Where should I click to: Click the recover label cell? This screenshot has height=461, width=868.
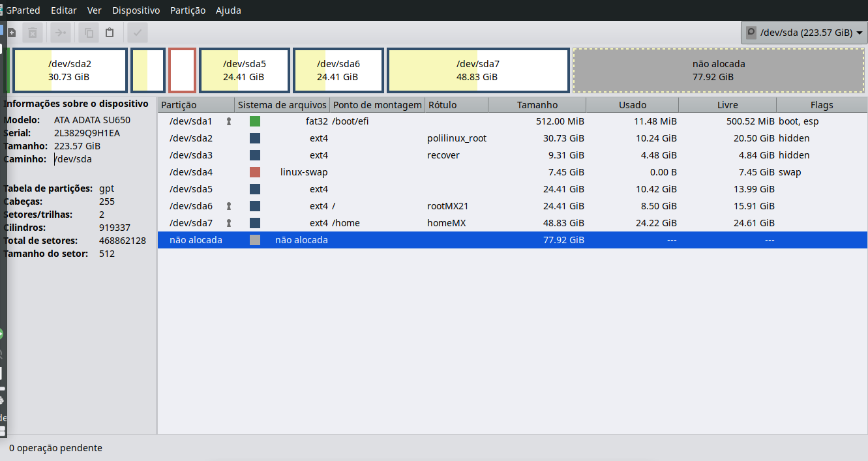[443, 155]
